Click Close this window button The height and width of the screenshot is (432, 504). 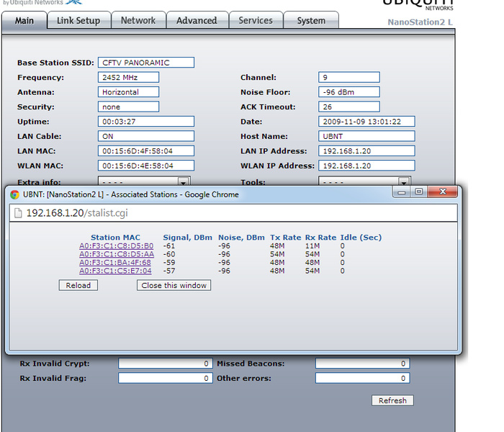click(174, 285)
